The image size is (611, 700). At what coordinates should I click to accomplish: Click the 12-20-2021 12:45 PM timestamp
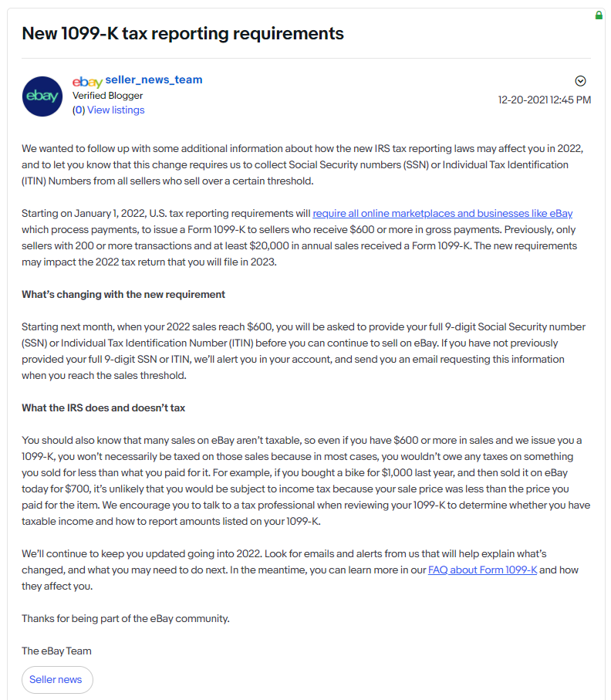click(545, 100)
